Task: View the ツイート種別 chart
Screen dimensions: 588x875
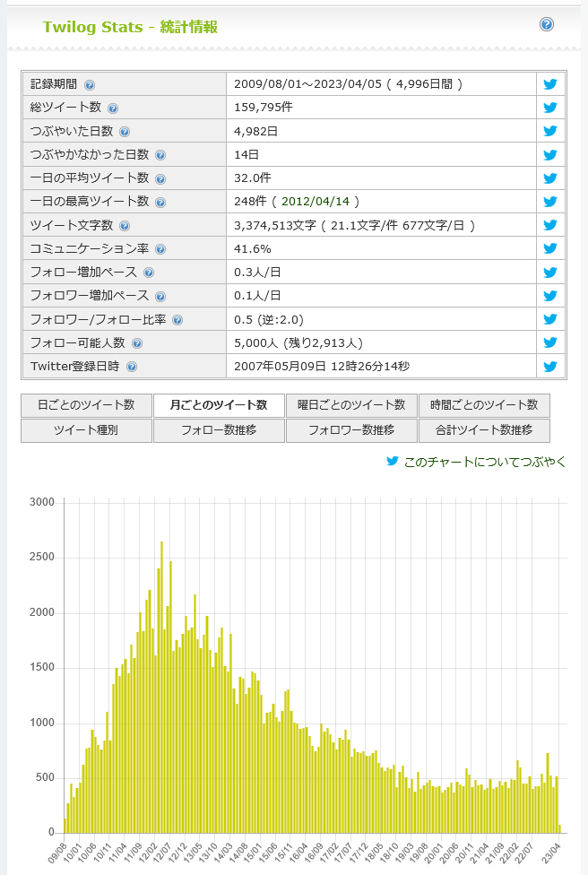Action: click(x=86, y=430)
